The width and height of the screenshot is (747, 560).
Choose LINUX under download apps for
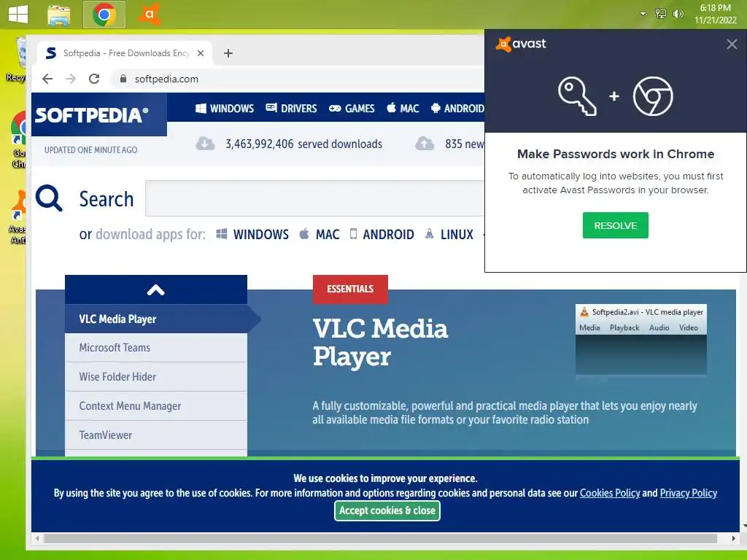pyautogui.click(x=449, y=234)
